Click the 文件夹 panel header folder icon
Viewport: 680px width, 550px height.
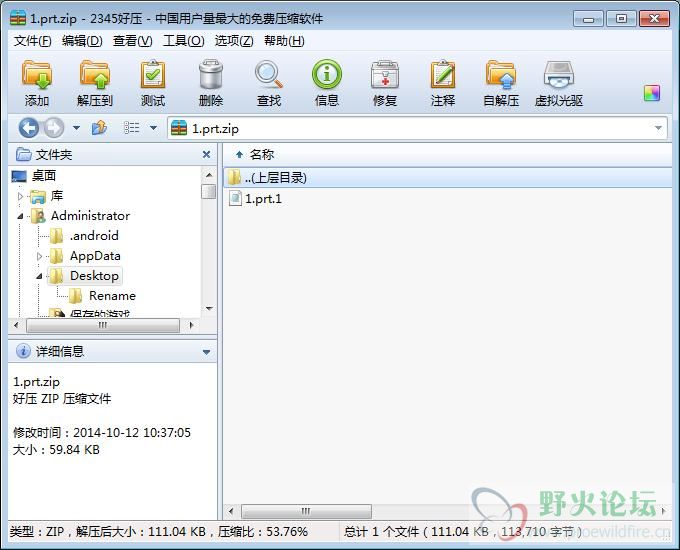(x=23, y=154)
